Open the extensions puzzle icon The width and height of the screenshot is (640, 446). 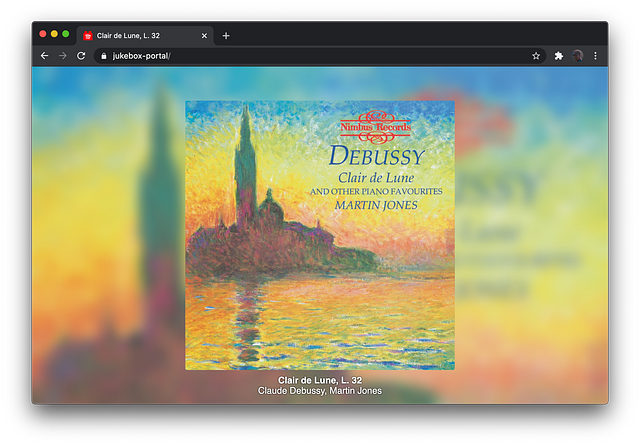tap(559, 56)
